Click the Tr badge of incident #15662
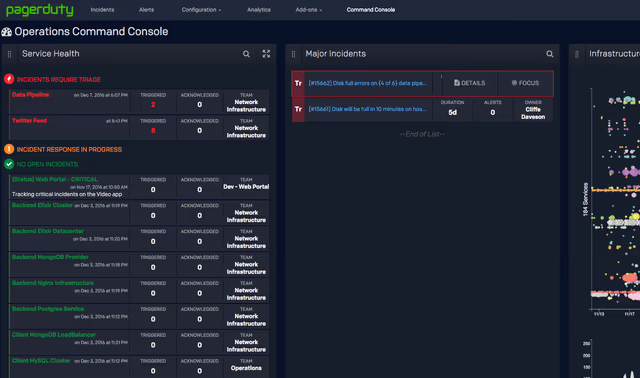 (298, 83)
